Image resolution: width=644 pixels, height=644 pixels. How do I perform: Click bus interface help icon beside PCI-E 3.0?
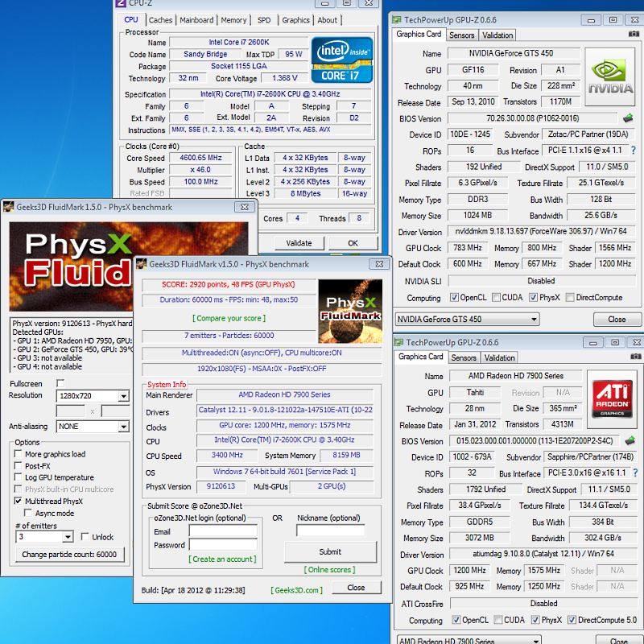pyautogui.click(x=635, y=473)
